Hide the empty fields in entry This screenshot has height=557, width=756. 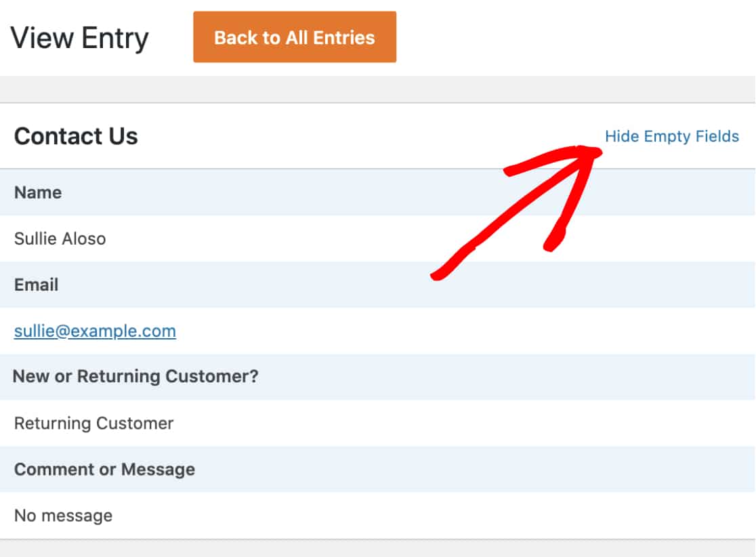(x=671, y=136)
